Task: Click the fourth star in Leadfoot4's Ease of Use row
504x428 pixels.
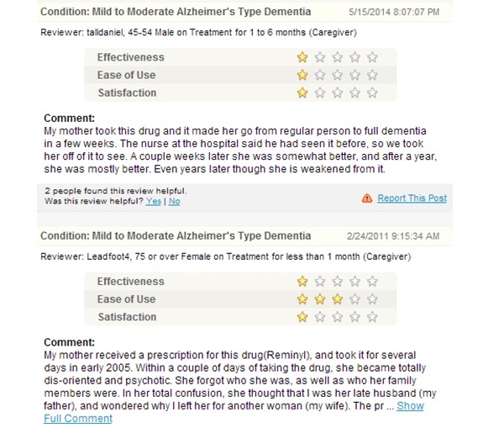Action: point(354,299)
